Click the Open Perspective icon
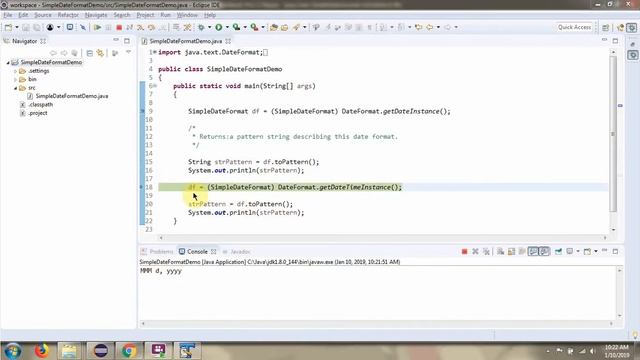The height and width of the screenshot is (360, 640). coord(606,27)
